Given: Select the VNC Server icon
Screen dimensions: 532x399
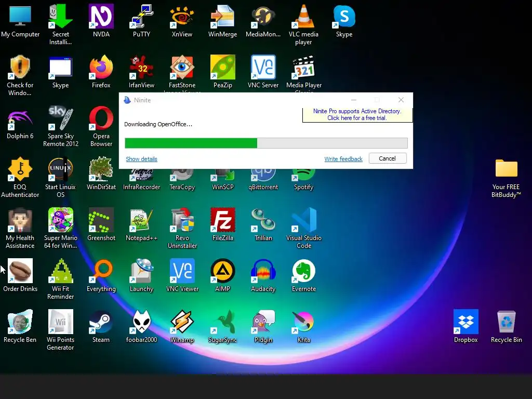Looking at the screenshot, I should pyautogui.click(x=263, y=67).
